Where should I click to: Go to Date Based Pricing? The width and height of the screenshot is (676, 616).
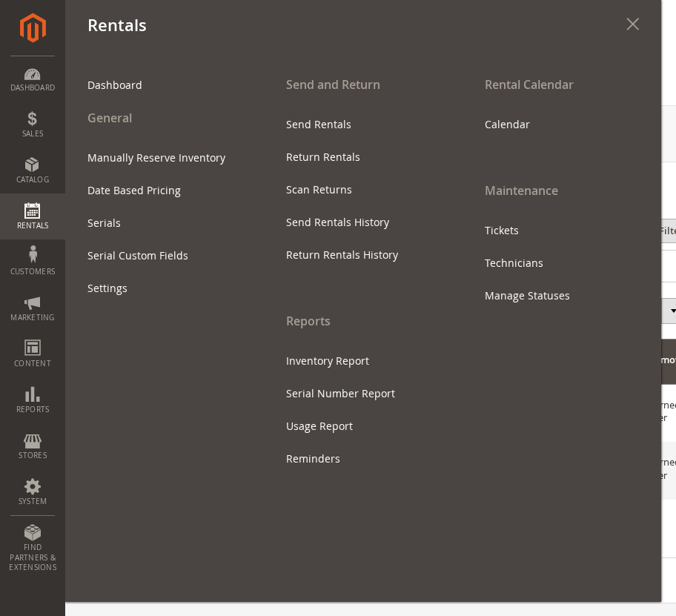coord(134,191)
